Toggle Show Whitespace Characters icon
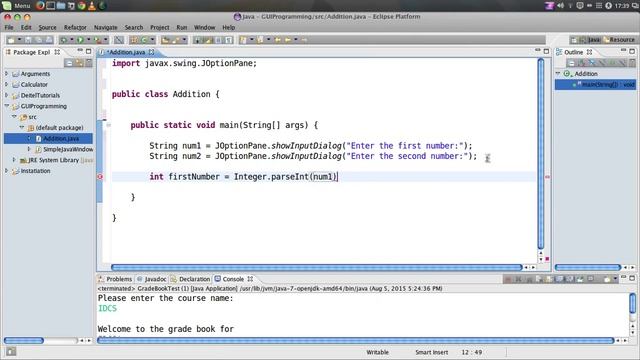640x360 pixels. 229,40
